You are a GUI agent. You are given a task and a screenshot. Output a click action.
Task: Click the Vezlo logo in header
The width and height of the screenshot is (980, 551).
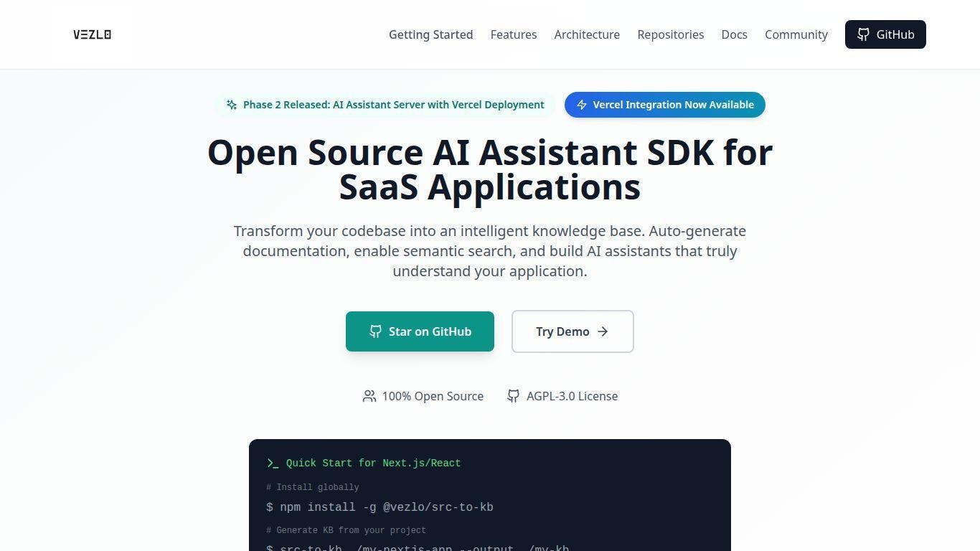(x=92, y=34)
